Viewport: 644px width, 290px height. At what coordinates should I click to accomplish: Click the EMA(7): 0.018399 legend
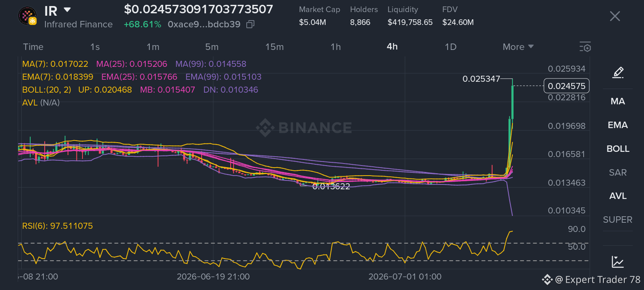(58, 77)
